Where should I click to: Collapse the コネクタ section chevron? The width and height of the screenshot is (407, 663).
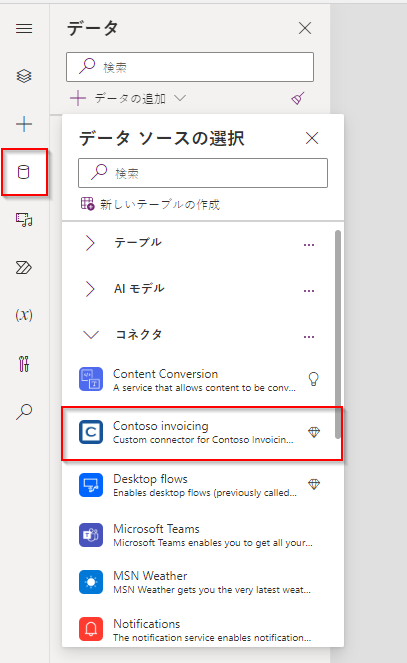[91, 335]
